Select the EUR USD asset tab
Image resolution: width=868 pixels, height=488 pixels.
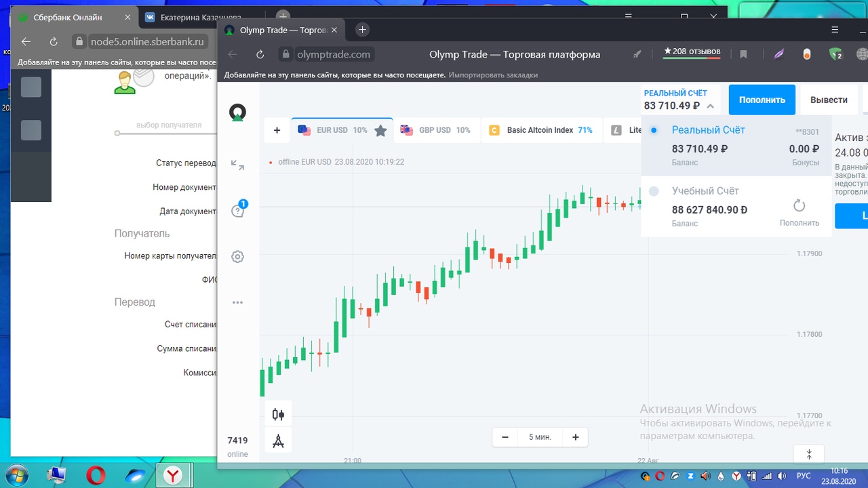342,130
